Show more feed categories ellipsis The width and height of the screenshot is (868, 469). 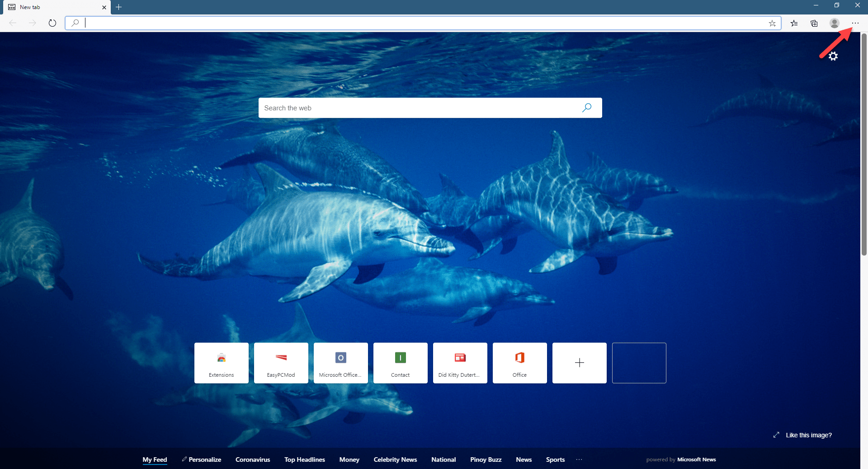(579, 460)
